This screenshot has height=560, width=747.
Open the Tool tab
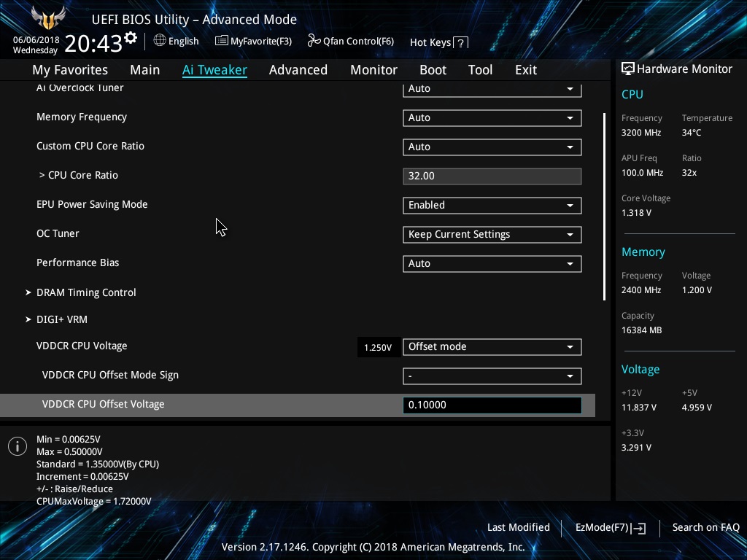click(480, 70)
